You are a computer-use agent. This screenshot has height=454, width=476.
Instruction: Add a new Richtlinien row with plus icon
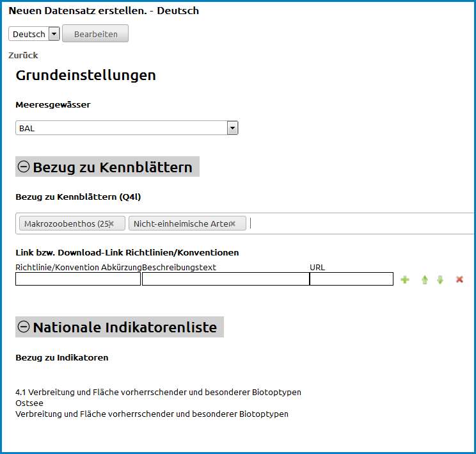point(404,280)
